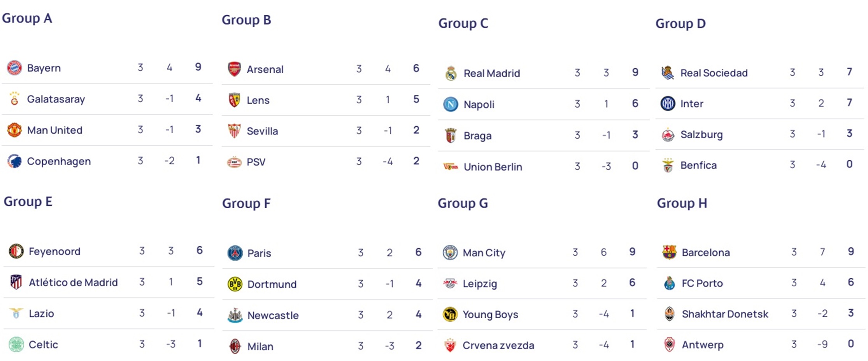Click the Arsenal club crest
Image resolution: width=868 pixels, height=361 pixels.
pyautogui.click(x=234, y=69)
